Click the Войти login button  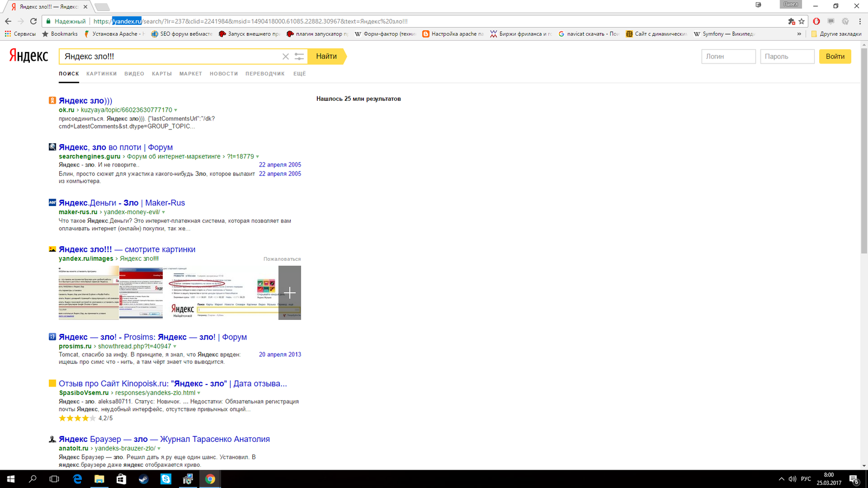pos(835,56)
